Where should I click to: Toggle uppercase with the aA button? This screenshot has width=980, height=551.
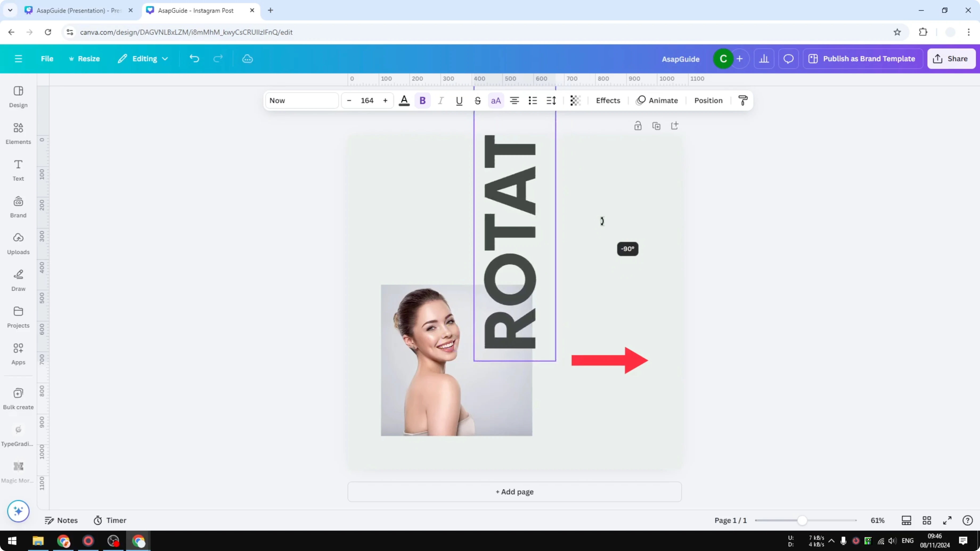click(x=496, y=100)
